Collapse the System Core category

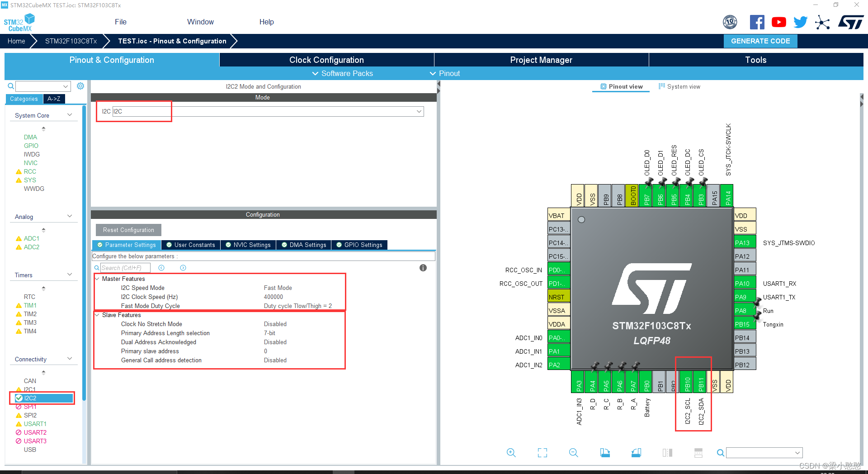tap(70, 115)
